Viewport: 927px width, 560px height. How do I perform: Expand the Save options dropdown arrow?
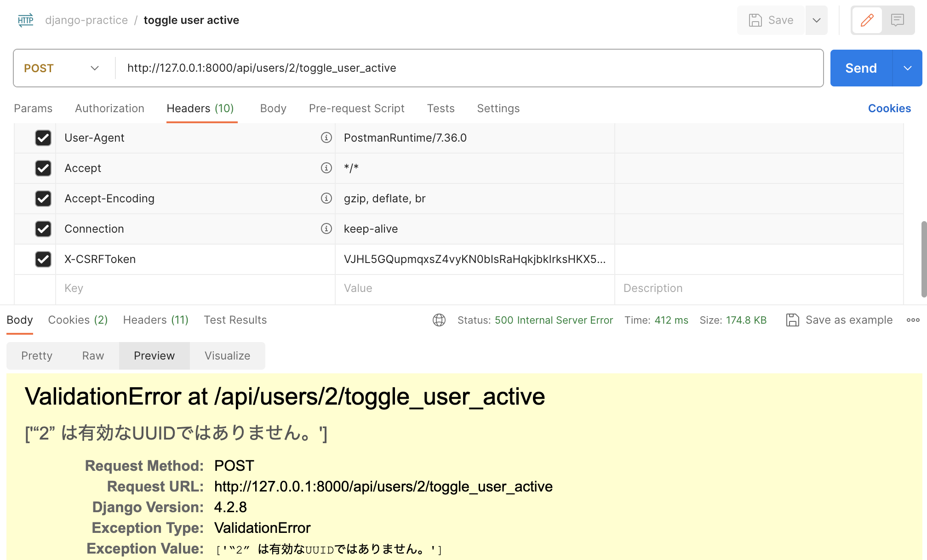pyautogui.click(x=817, y=20)
